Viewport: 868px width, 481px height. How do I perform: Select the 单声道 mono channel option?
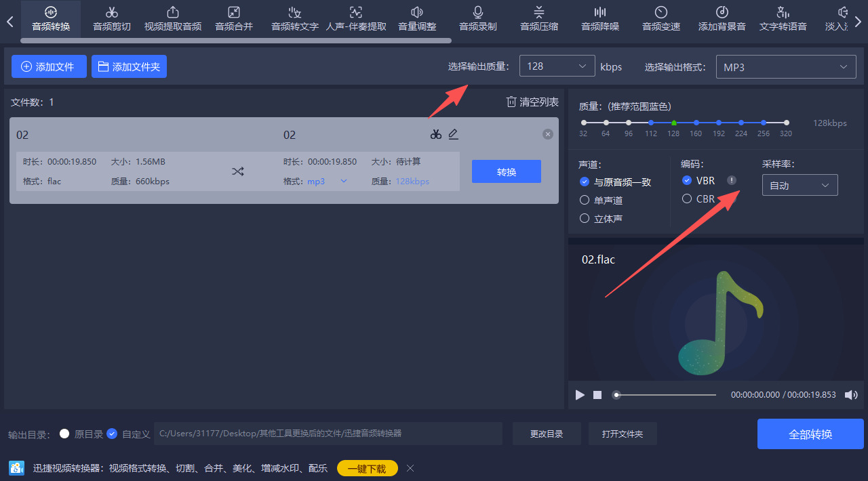tap(585, 200)
